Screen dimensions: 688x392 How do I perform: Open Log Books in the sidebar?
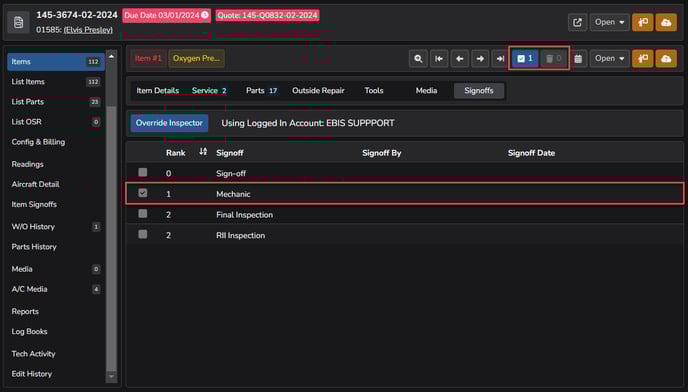click(x=56, y=331)
